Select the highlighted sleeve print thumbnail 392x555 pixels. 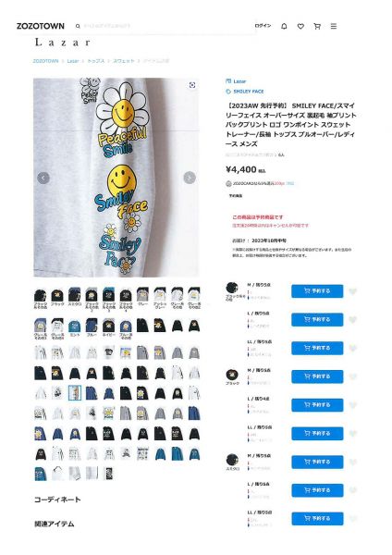click(75, 393)
